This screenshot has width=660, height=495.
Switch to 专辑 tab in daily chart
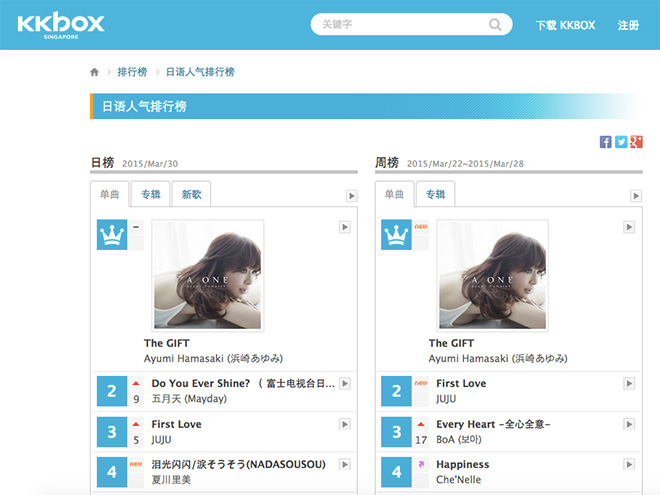(x=151, y=194)
